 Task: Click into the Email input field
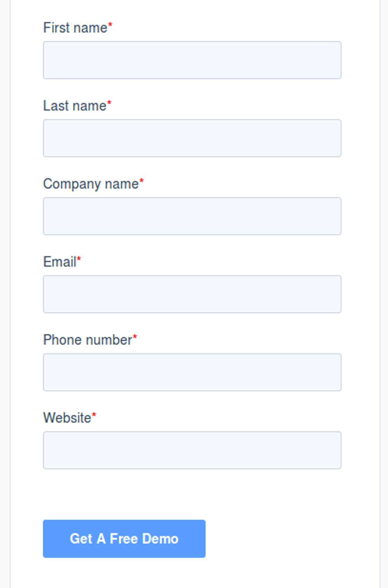(x=192, y=294)
